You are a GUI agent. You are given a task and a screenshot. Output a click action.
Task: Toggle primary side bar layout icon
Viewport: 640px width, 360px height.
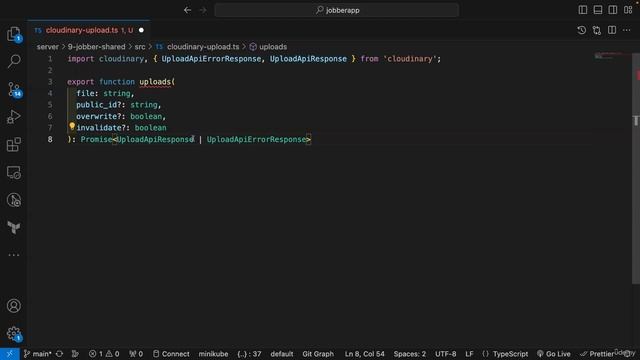click(x=583, y=10)
